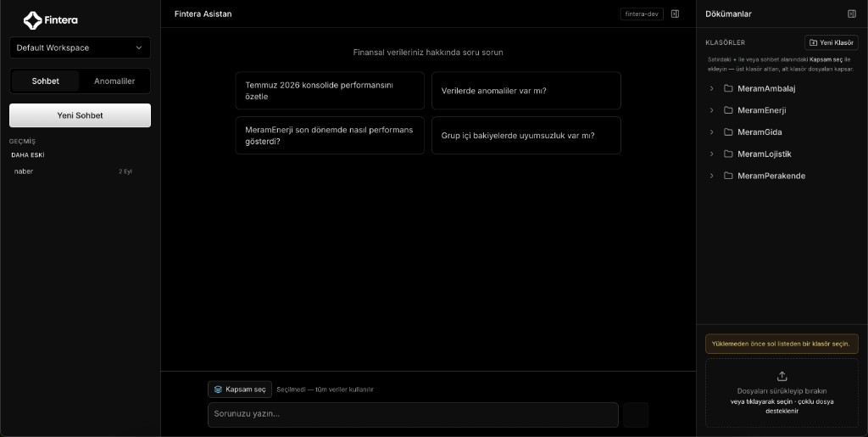Start a Yeni Sohbet conversation
Screen dimensions: 868x437
click(80, 115)
